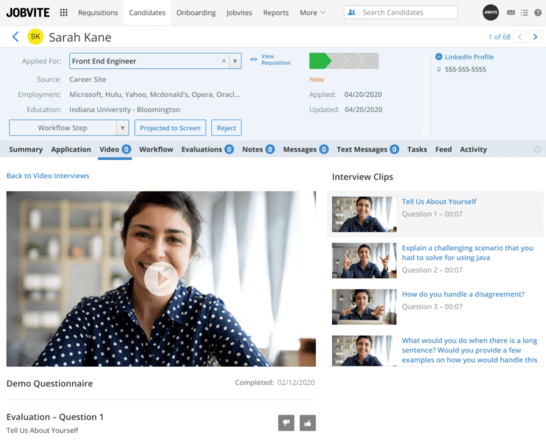Click the 1 of 68 counter

(x=499, y=37)
